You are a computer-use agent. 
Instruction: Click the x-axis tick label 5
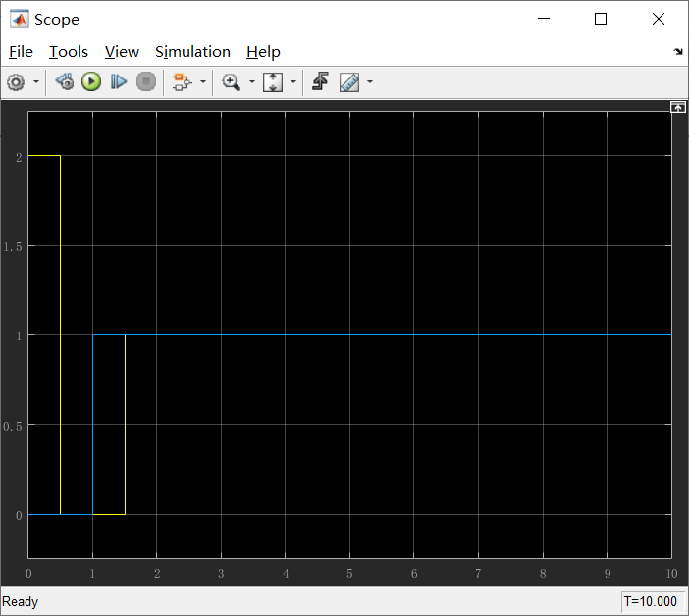point(349,574)
